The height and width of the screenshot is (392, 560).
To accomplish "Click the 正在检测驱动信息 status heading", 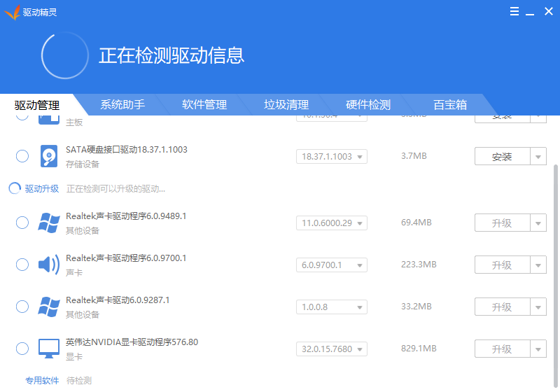I will tap(171, 56).
